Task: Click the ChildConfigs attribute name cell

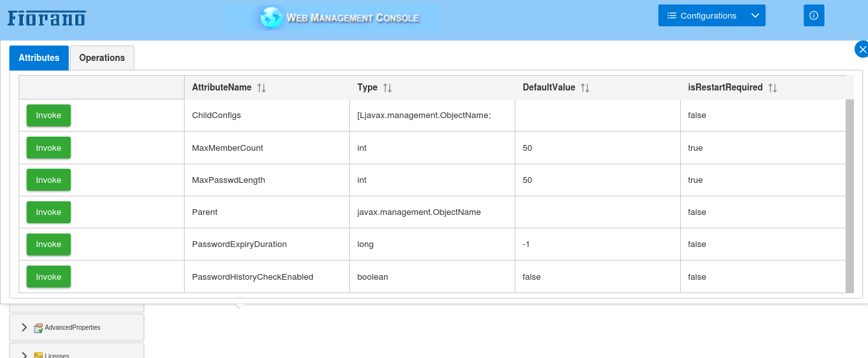Action: pos(267,115)
